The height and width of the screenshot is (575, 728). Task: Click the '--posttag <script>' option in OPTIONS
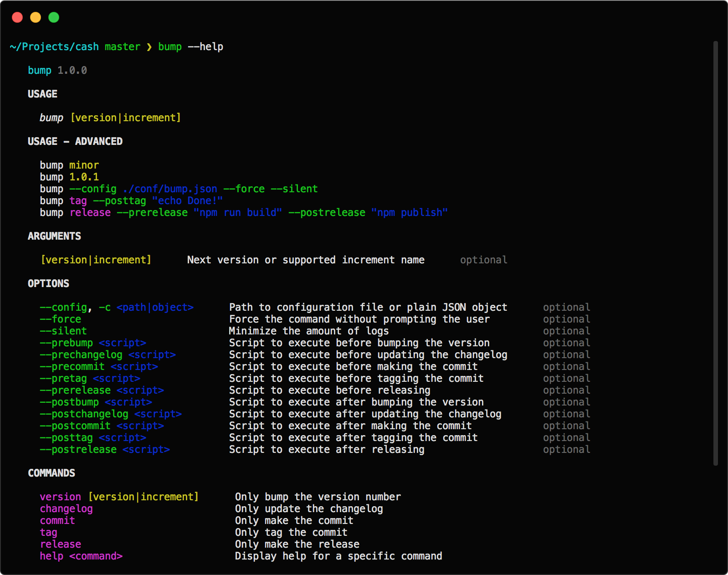(93, 437)
